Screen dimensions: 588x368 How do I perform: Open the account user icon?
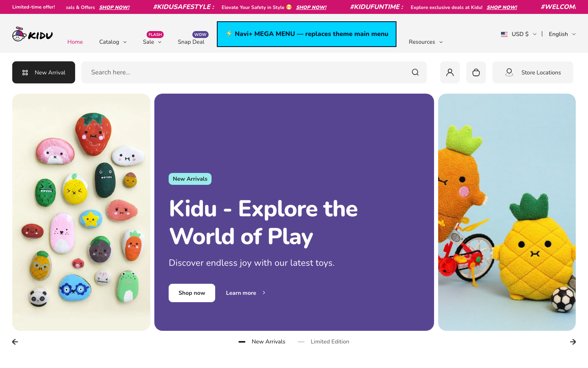click(x=450, y=72)
